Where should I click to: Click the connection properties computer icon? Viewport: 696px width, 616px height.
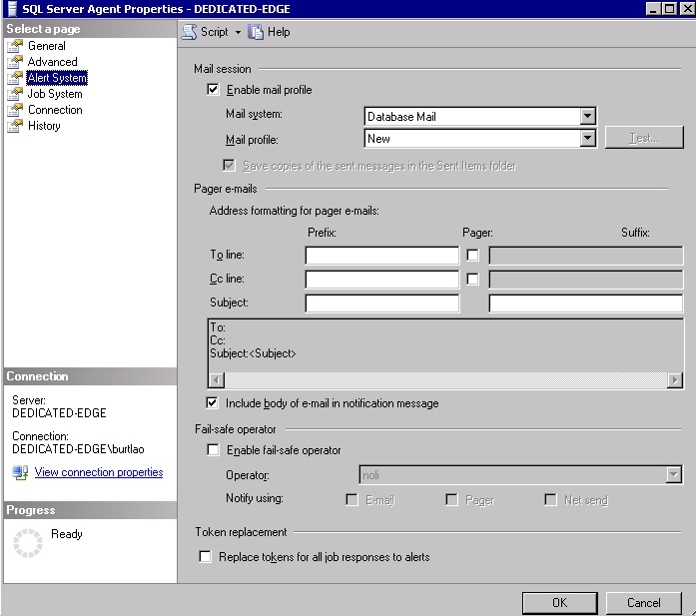(20, 472)
